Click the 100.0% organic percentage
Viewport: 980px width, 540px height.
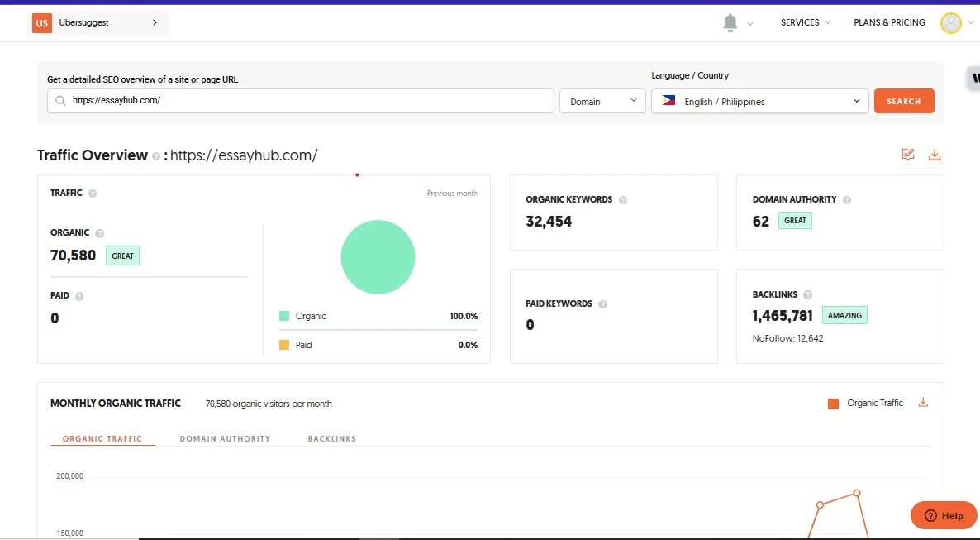click(x=464, y=316)
